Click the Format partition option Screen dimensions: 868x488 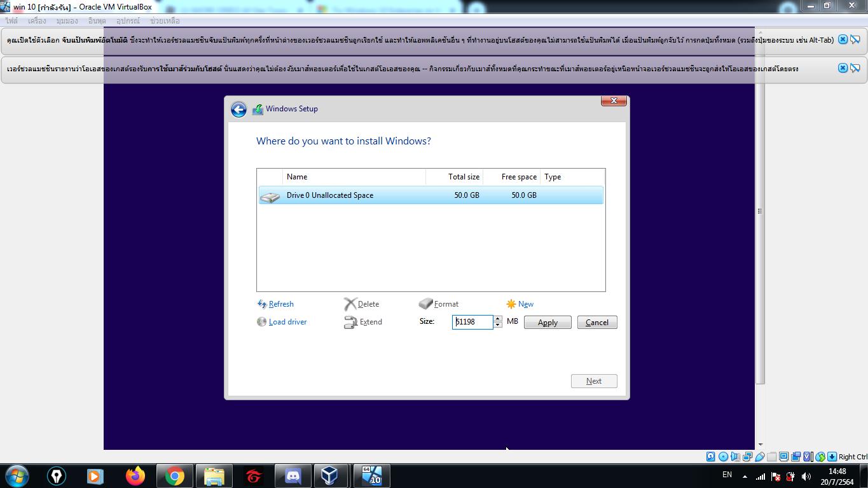[x=439, y=304]
